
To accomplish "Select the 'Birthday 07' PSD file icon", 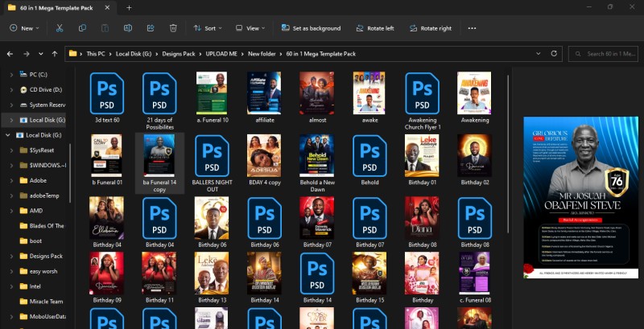I will click(x=369, y=218).
